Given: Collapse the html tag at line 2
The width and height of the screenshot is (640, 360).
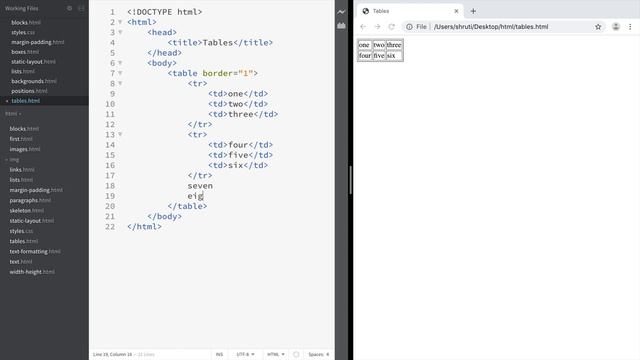Looking at the screenshot, I should coord(120,22).
